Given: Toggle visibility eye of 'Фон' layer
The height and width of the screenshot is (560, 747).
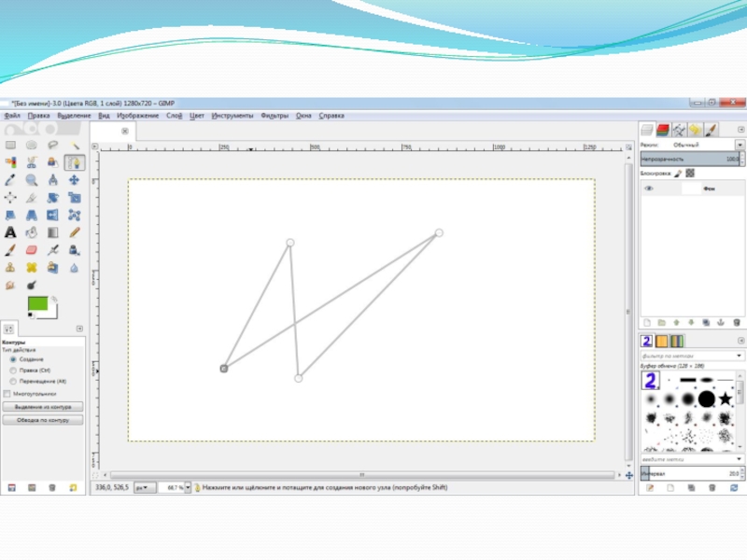Looking at the screenshot, I should [649, 189].
